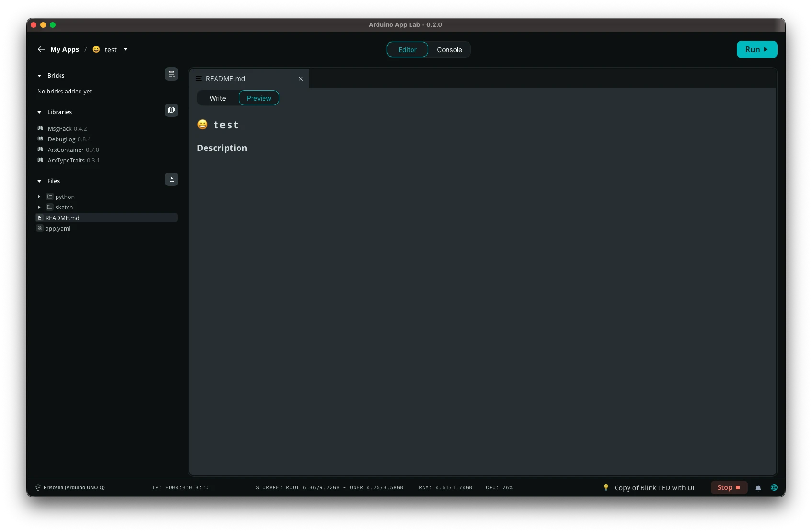Click the README.md tab menu icon
812x532 pixels.
199,79
